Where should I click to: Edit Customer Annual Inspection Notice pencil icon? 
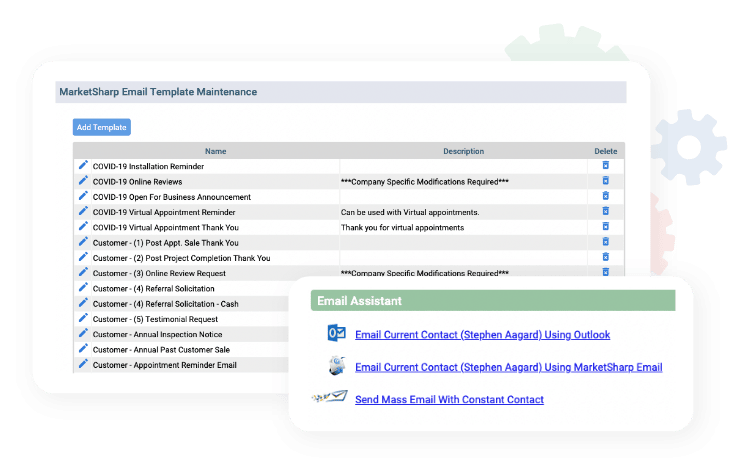[83, 333]
